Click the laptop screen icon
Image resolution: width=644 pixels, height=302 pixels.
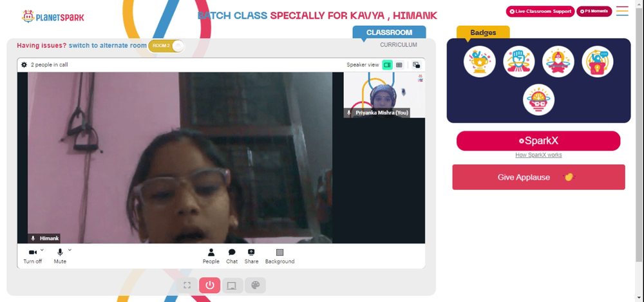[232, 285]
